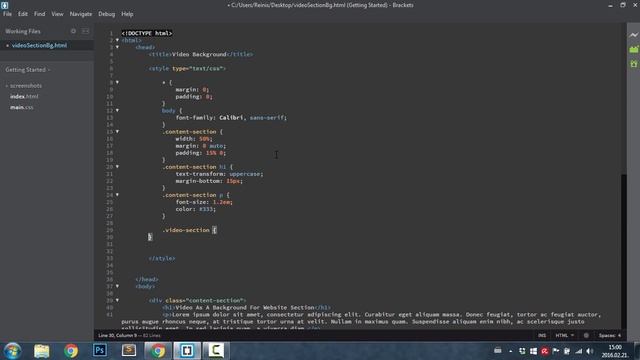Open index.html in project tree
The height and width of the screenshot is (360, 640).
point(24,96)
